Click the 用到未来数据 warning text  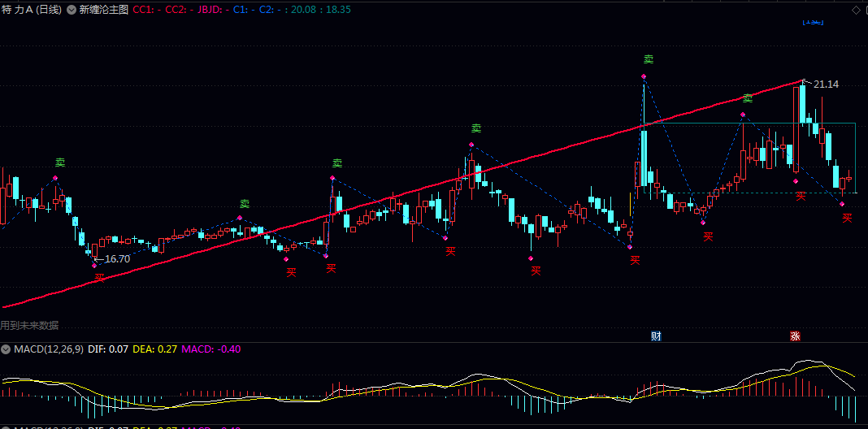[x=30, y=325]
